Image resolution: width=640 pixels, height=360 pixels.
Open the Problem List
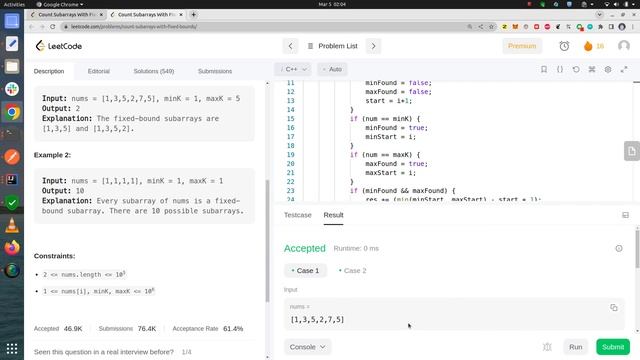(x=333, y=46)
